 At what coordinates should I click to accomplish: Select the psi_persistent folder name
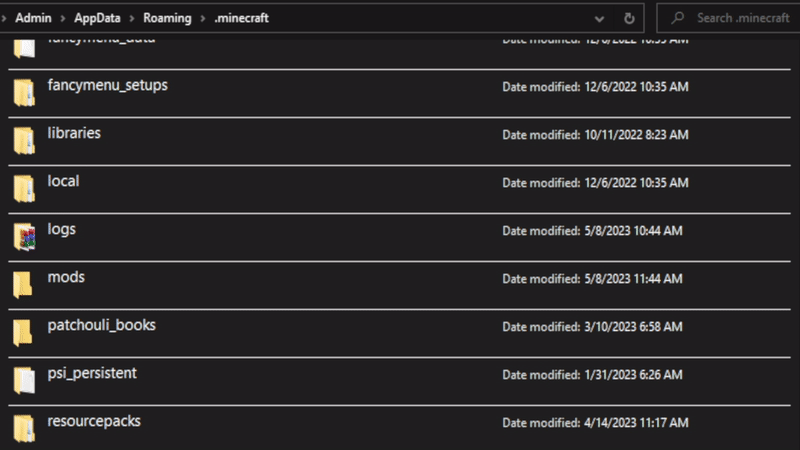point(92,373)
